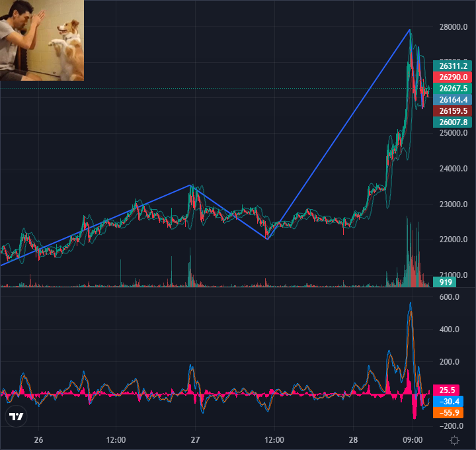Select the 26267.5 current price label
476x450 pixels.
[x=452, y=89]
